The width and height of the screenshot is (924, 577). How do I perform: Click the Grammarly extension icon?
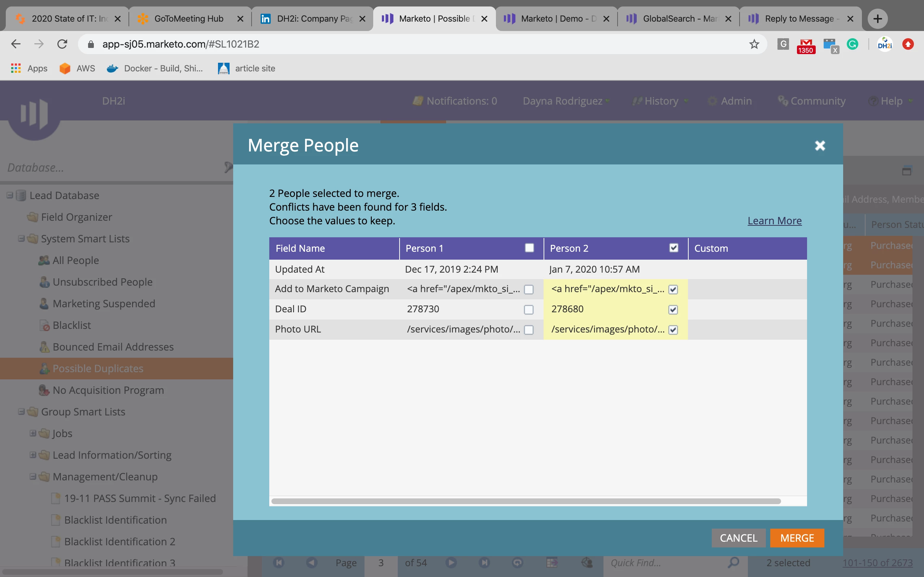852,44
